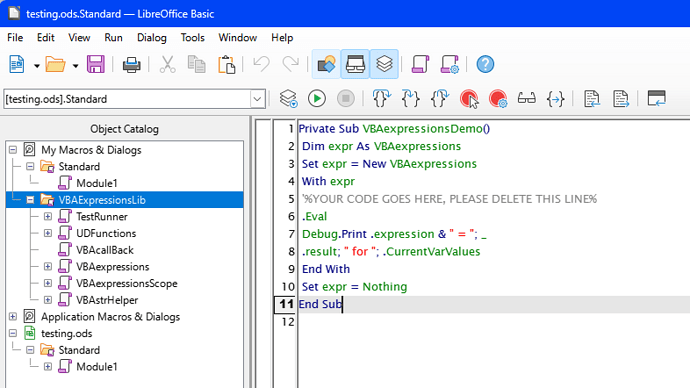Click the Compile icon
Screen dimensions: 690x388
click(x=288, y=99)
